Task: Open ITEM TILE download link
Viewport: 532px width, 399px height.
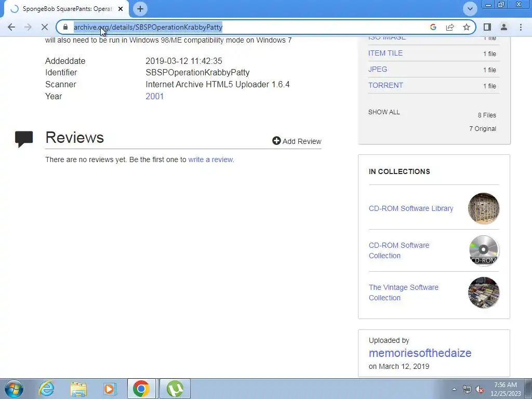Action: (x=385, y=53)
